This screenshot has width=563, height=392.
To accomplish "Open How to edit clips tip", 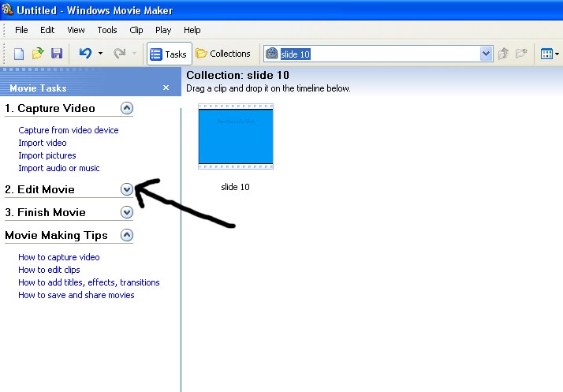I will point(49,270).
